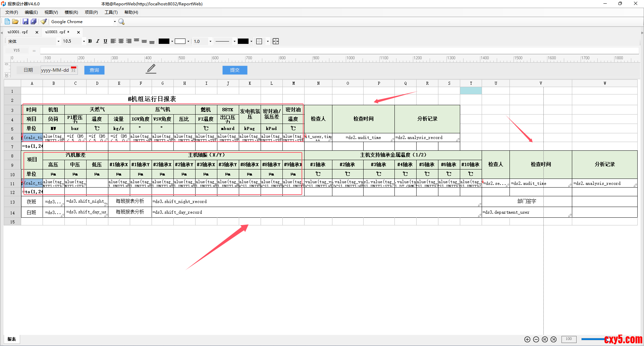
Task: Click the zoom out minus icon
Action: tap(536, 339)
